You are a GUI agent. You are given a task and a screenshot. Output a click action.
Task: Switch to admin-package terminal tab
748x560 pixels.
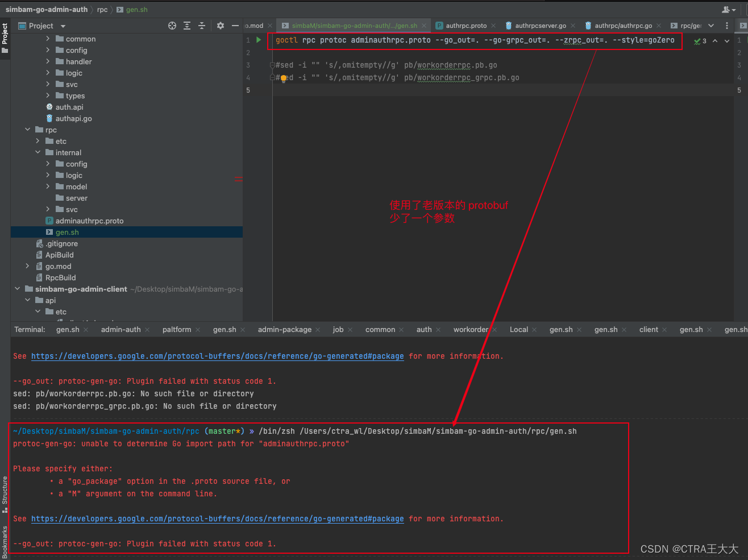point(285,329)
